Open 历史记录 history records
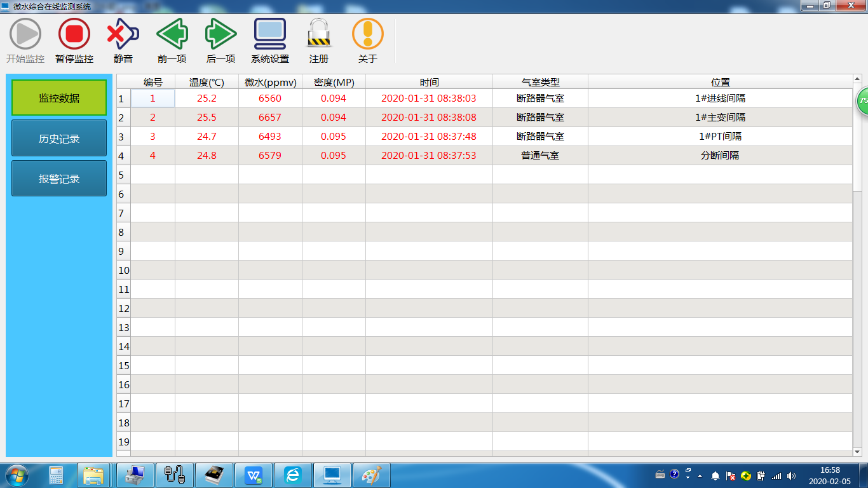Image resolution: width=868 pixels, height=488 pixels. 59,138
